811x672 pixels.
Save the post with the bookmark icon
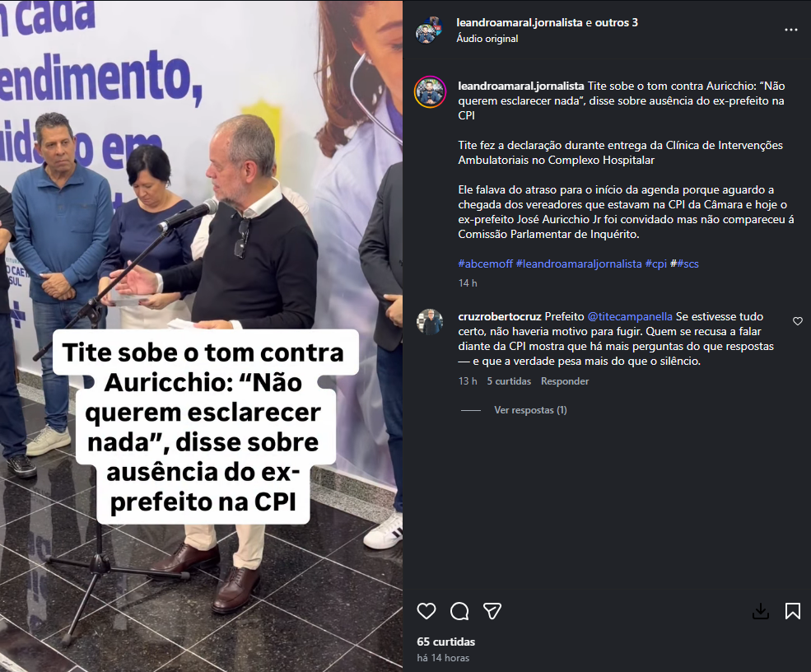coord(792,611)
